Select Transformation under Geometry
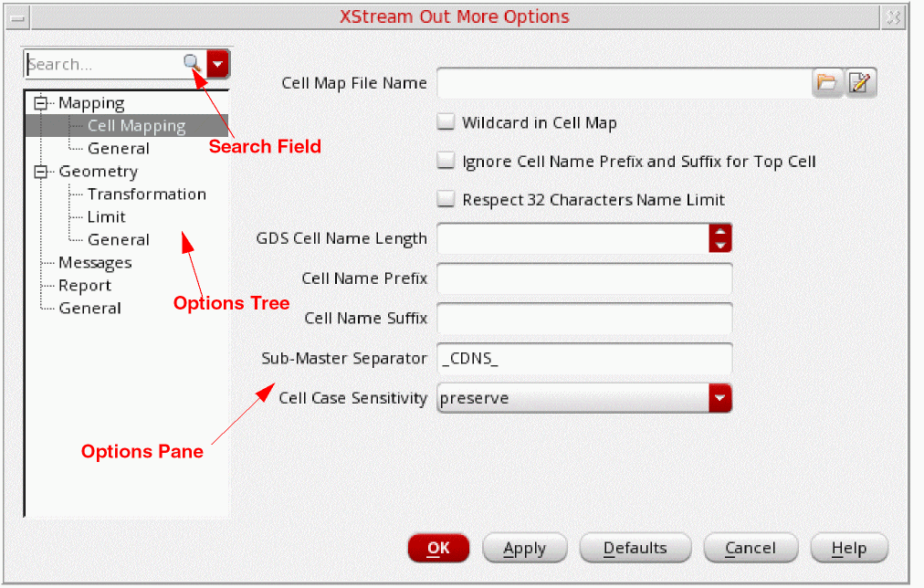 147,194
